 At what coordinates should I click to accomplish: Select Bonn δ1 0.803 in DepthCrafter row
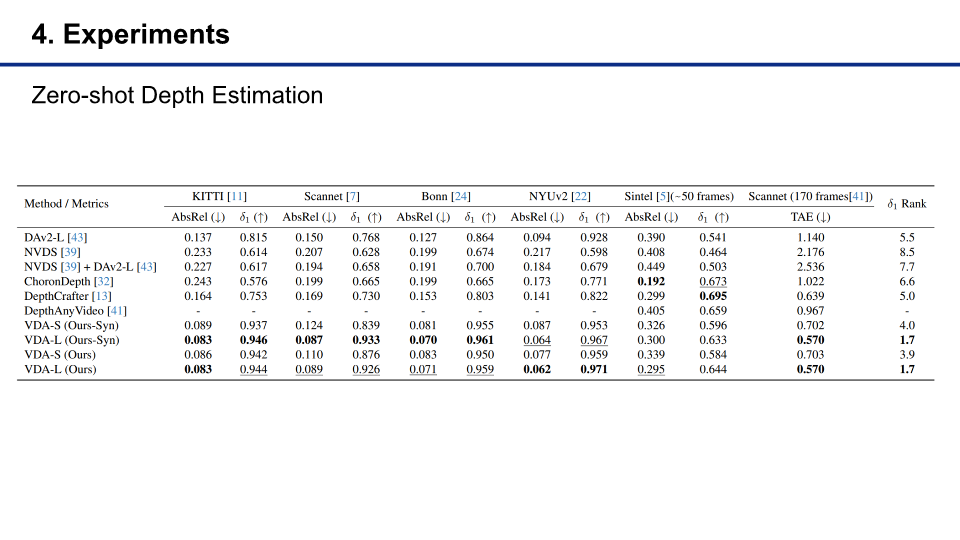click(480, 296)
